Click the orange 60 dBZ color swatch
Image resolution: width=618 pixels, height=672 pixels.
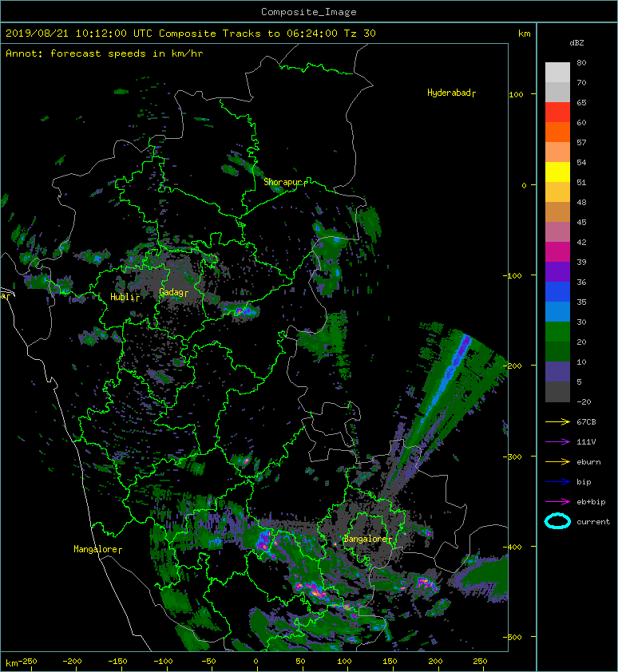point(557,132)
